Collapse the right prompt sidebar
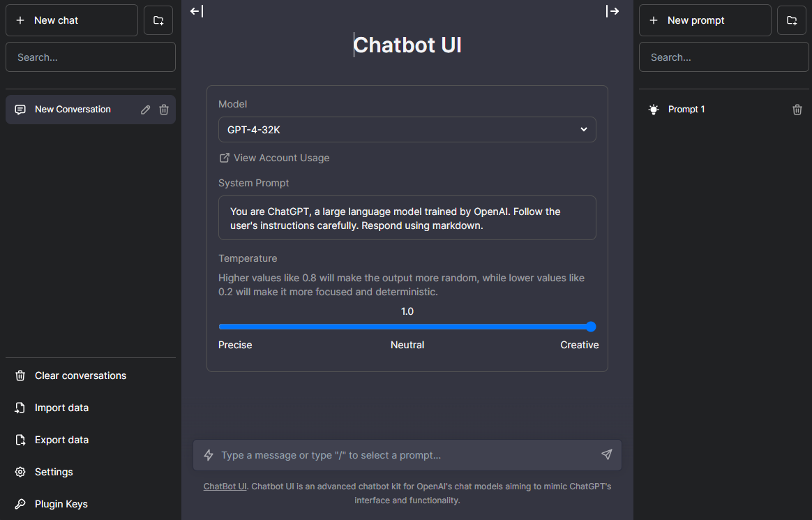 click(612, 11)
